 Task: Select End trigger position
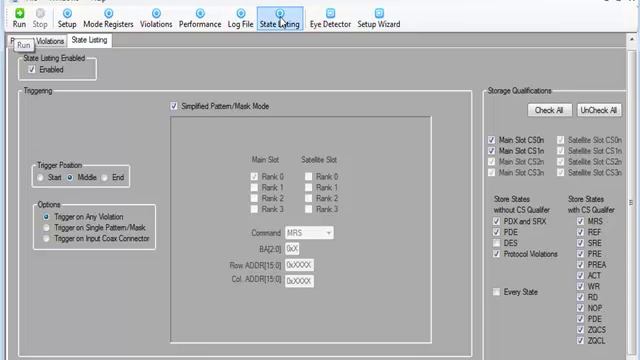point(104,178)
